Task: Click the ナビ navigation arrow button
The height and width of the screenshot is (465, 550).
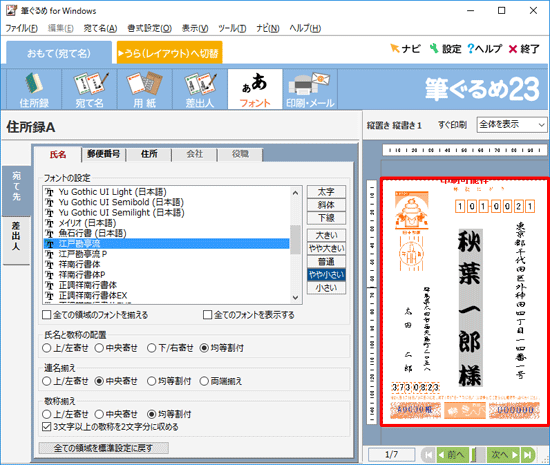Action: [x=405, y=49]
